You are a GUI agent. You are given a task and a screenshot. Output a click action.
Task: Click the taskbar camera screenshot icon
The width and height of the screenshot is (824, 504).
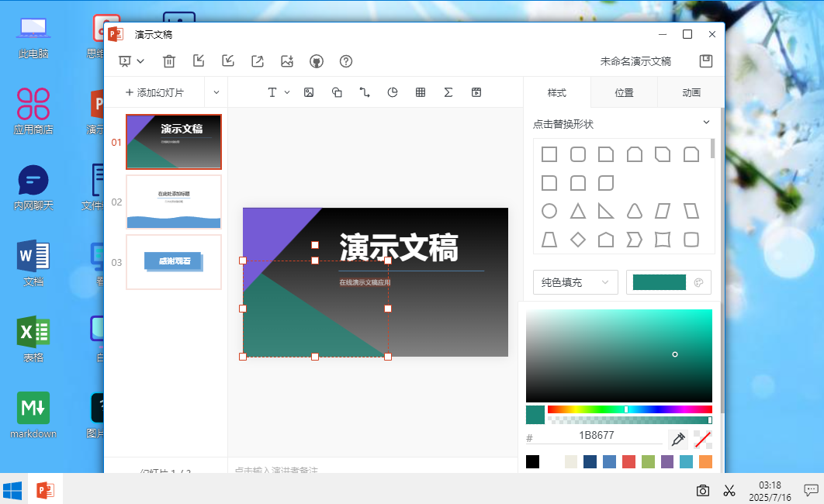click(703, 491)
